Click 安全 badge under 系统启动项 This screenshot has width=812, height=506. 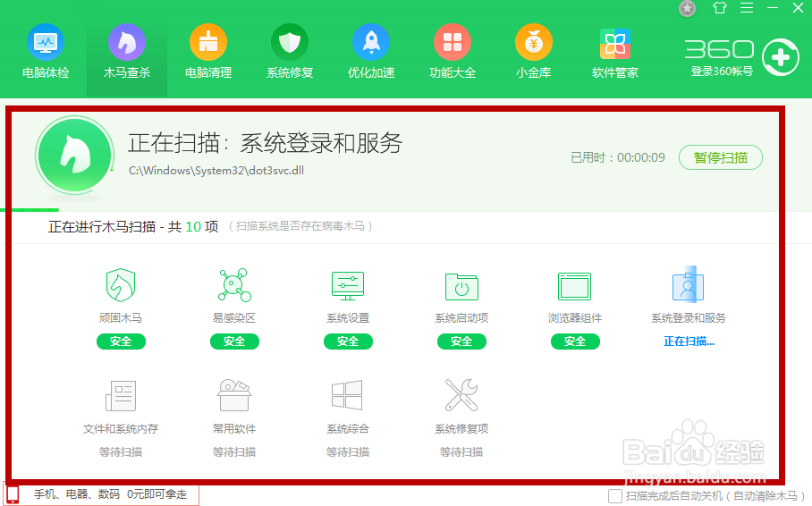click(461, 342)
